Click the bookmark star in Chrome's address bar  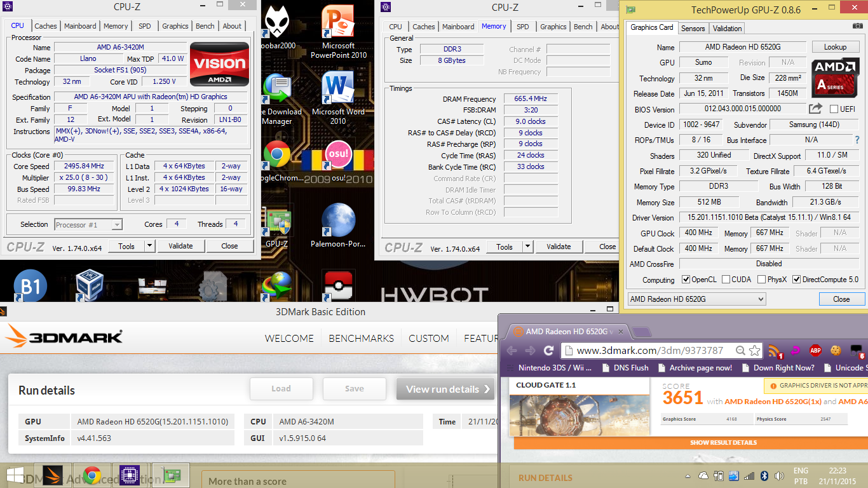pos(754,350)
